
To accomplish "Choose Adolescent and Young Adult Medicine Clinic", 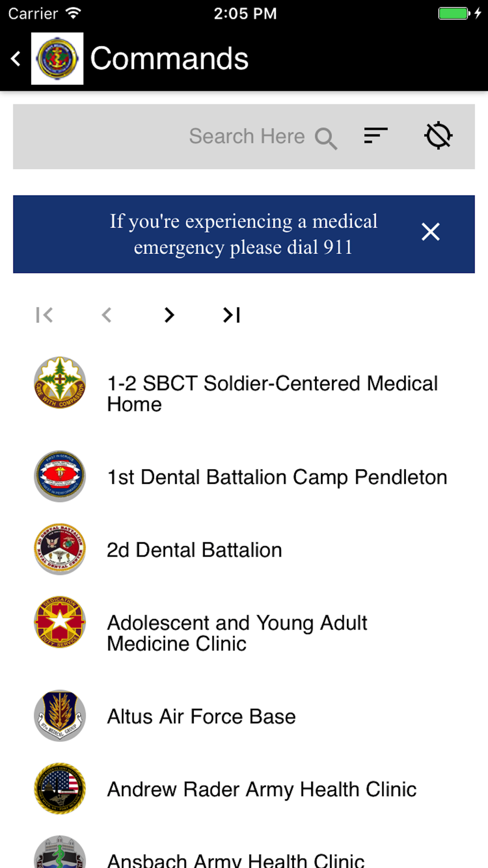I will [x=244, y=633].
